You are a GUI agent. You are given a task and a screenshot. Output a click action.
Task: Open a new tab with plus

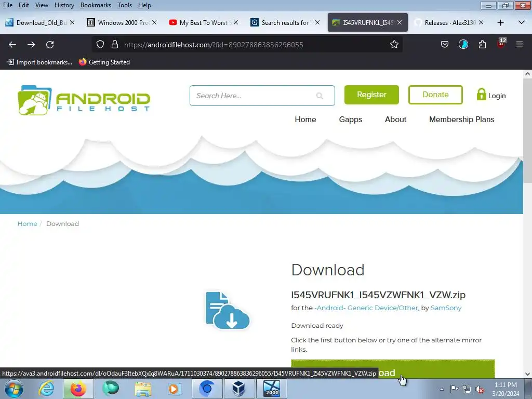(x=500, y=23)
